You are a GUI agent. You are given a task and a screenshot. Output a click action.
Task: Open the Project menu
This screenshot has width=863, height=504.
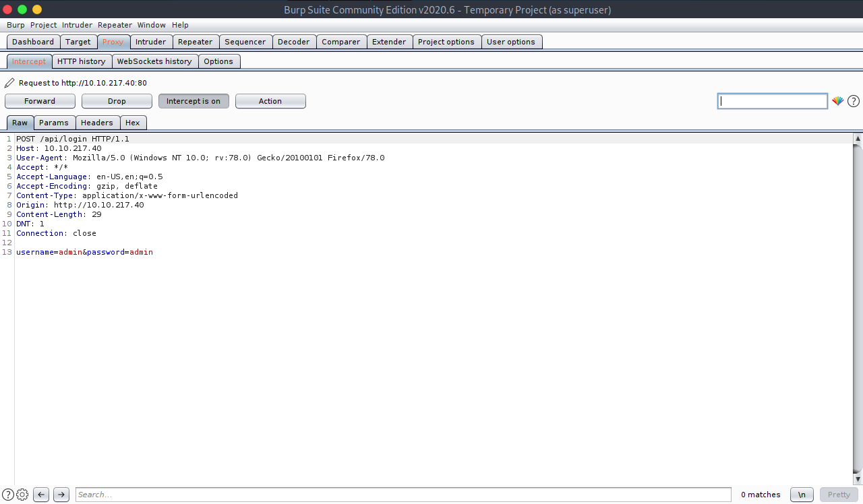coord(43,25)
